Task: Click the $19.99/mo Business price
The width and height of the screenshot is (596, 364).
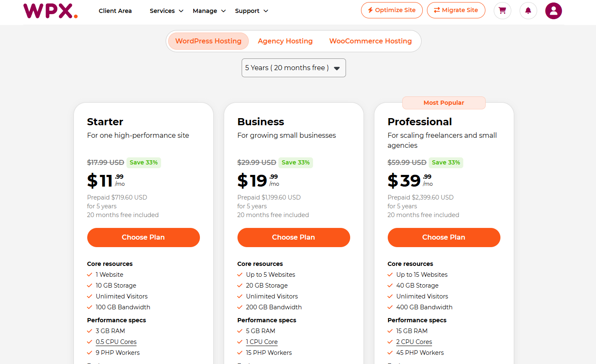Action: click(x=258, y=180)
